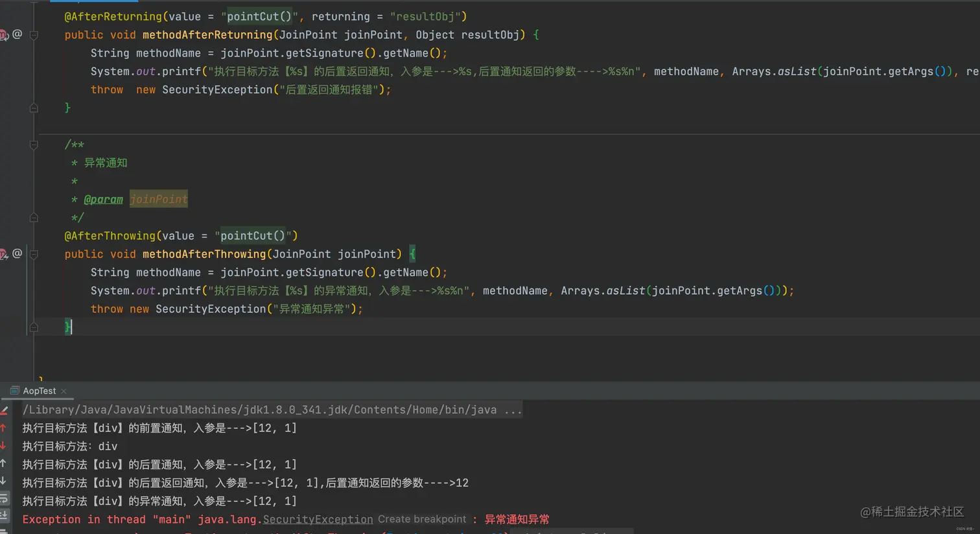Click console line "执行目标方法: div"
Image resolution: width=980 pixels, height=534 pixels.
pos(70,447)
